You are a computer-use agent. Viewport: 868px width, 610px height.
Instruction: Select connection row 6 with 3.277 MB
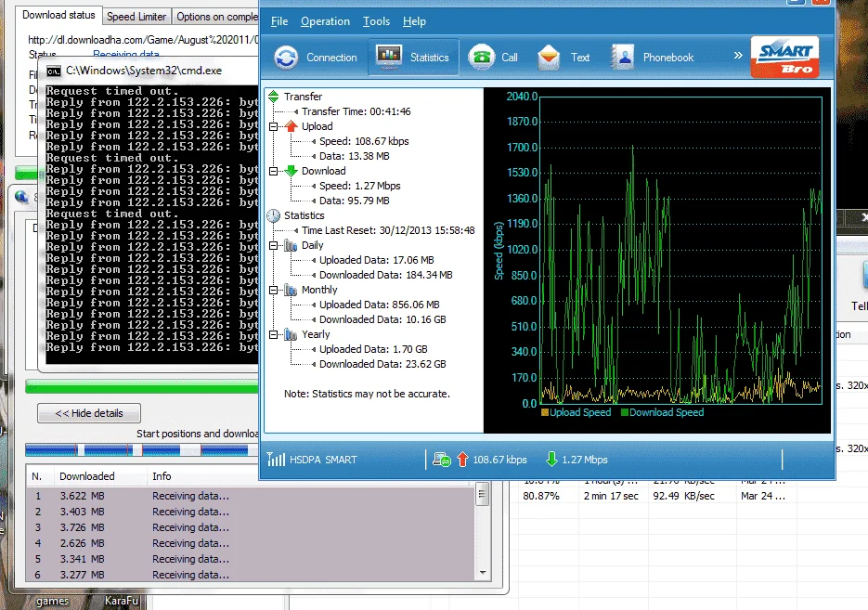tap(251, 575)
